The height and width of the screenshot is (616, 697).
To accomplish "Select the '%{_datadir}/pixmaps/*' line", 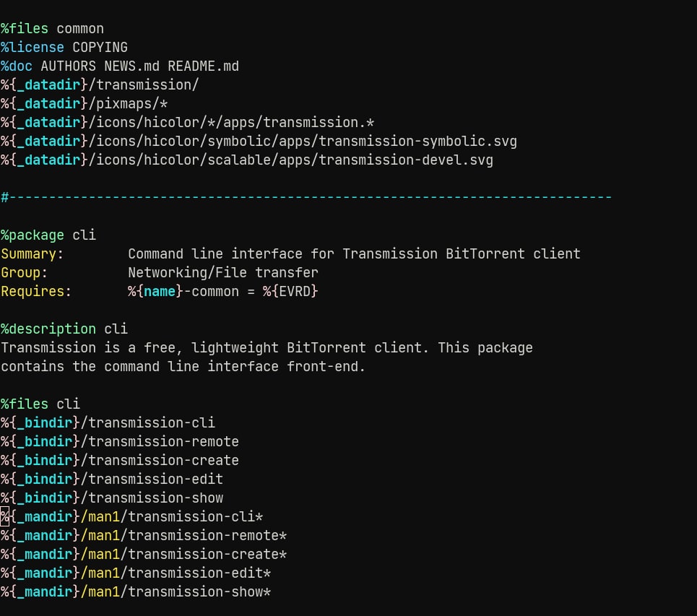I will tap(85, 103).
